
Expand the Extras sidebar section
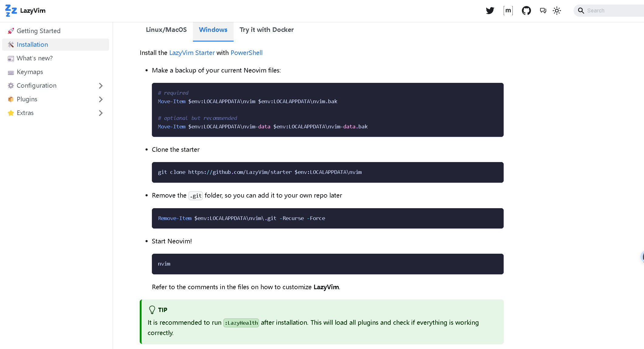(x=101, y=113)
